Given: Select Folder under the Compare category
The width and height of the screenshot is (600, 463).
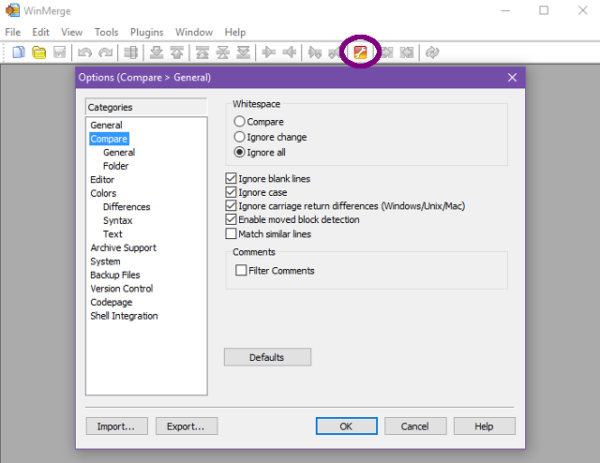Looking at the screenshot, I should pyautogui.click(x=116, y=166).
